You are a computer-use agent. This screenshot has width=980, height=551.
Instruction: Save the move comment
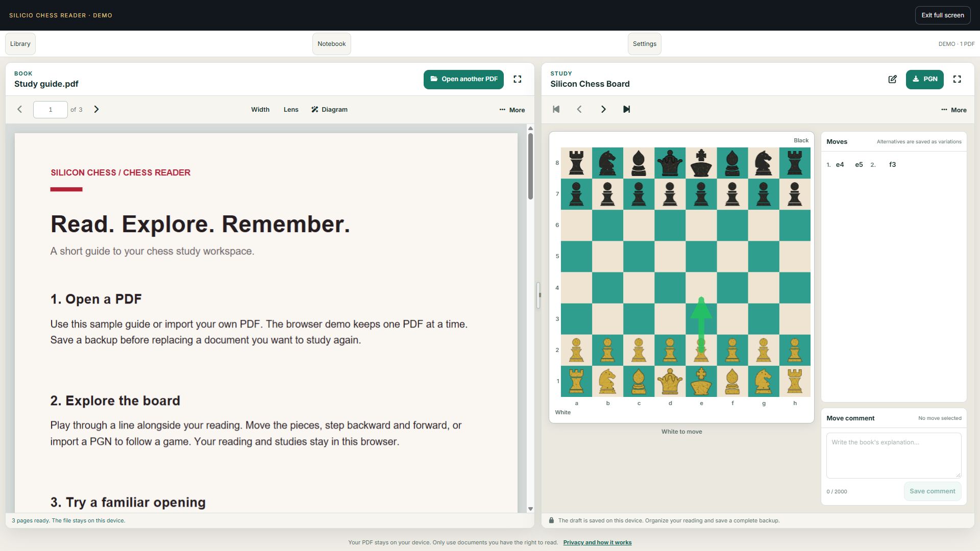(x=932, y=491)
